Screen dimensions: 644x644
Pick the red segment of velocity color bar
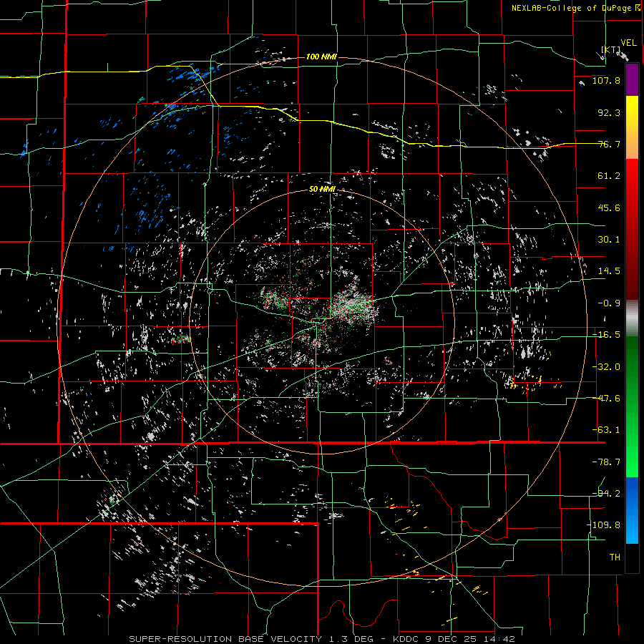tap(632, 230)
